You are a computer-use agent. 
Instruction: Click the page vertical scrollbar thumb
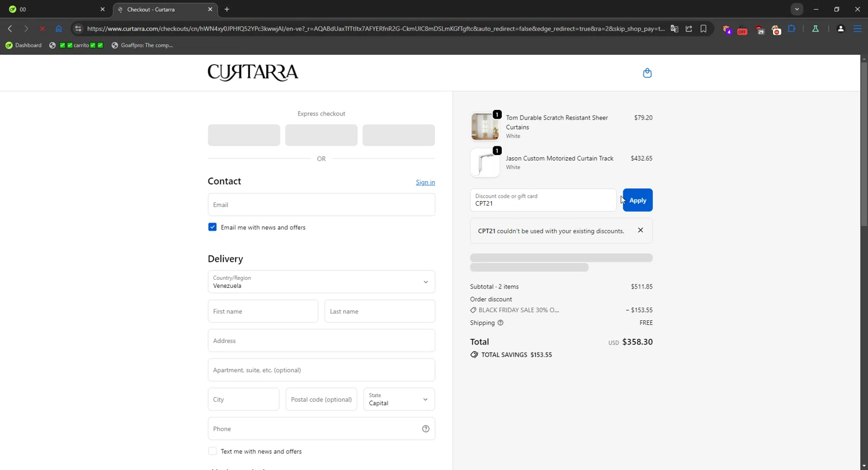(x=864, y=143)
